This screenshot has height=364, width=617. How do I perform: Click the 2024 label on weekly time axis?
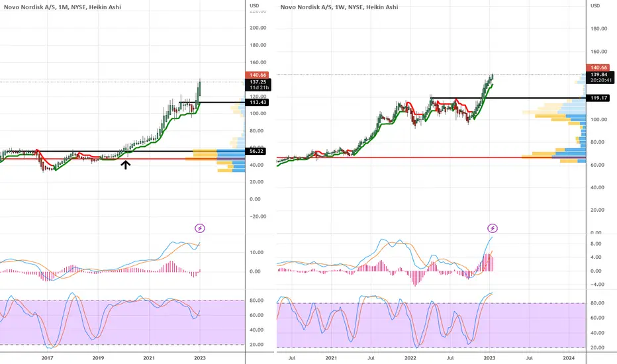(x=569, y=358)
